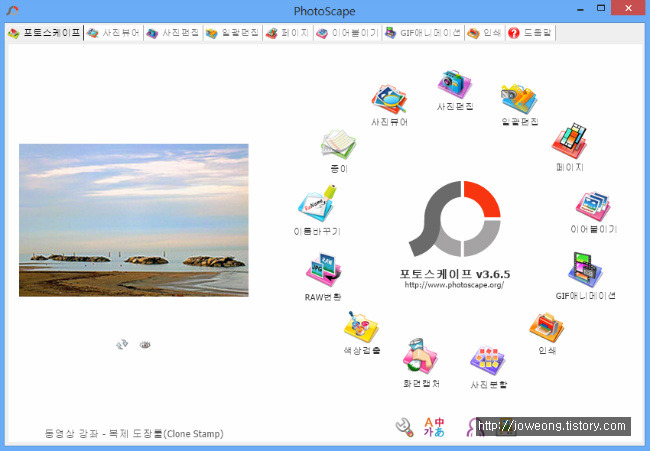Click the central PhotoScape logo
This screenshot has width=650, height=451.
455,219
